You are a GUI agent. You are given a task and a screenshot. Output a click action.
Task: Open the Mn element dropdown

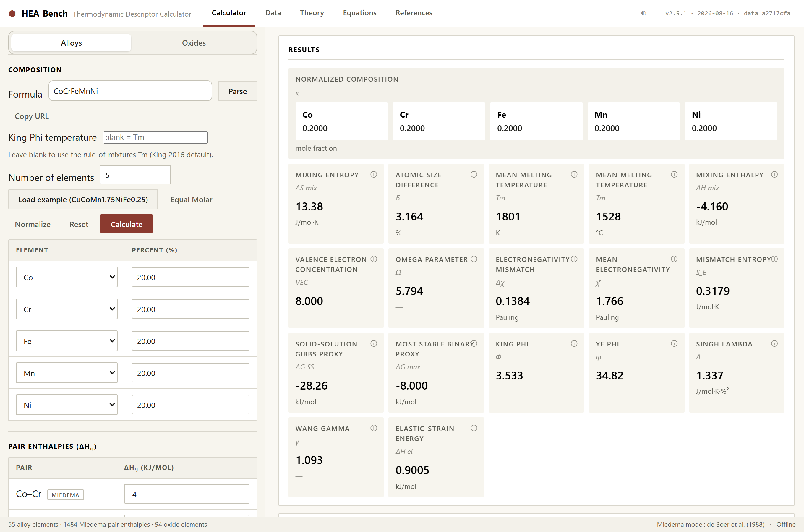(67, 372)
